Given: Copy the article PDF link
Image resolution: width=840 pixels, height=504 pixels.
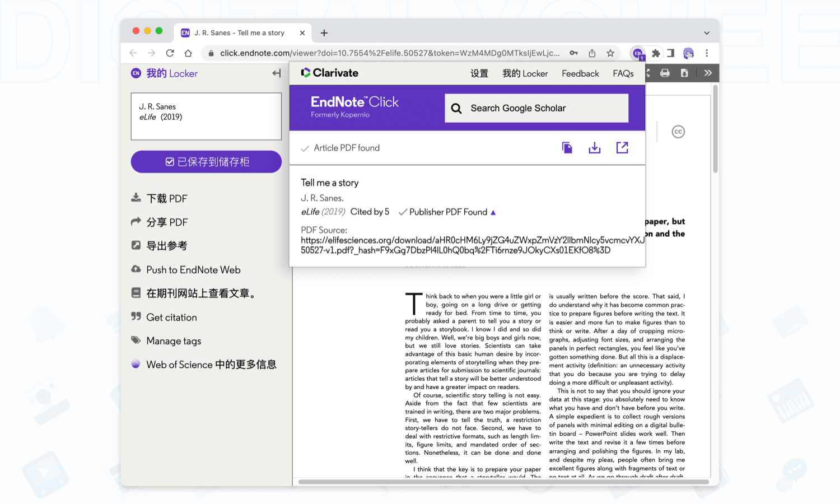Looking at the screenshot, I should 567,147.
